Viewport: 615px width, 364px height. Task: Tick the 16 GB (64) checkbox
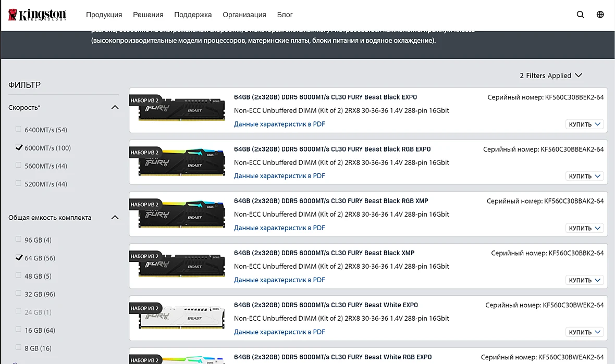(x=18, y=329)
